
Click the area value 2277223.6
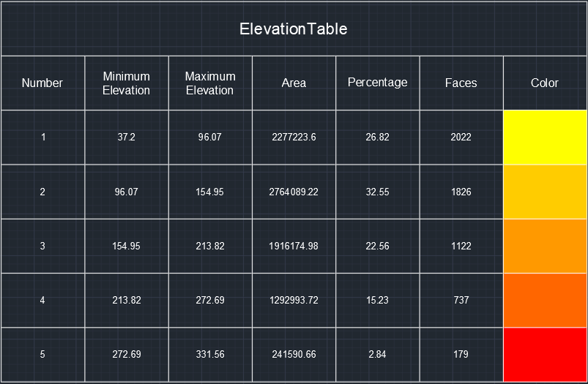pyautogui.click(x=294, y=138)
